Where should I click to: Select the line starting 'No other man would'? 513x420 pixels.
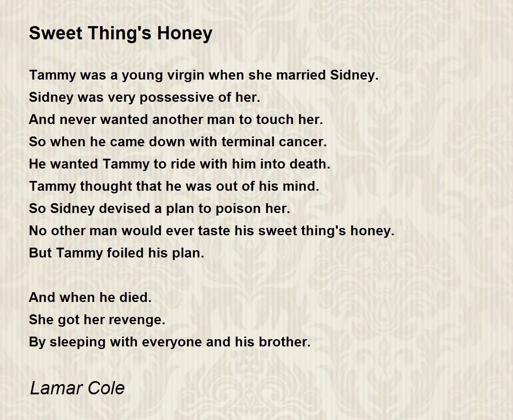coord(211,231)
